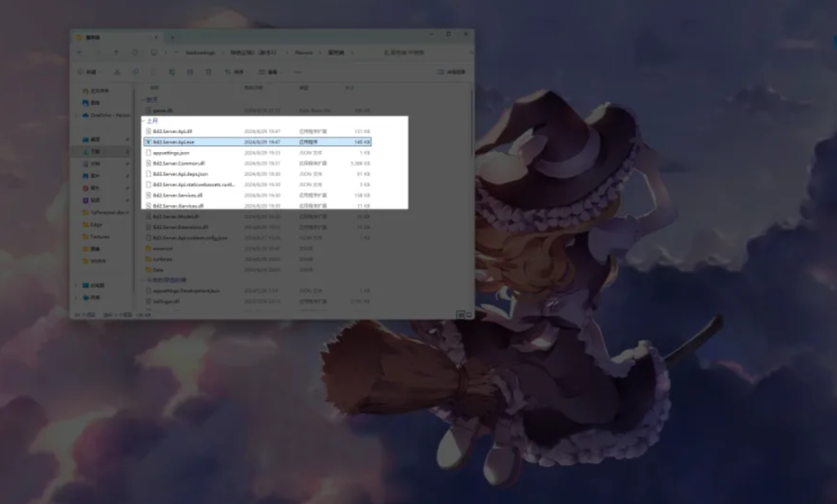Click the last breadcrumb folder 服务端

[x=336, y=52]
